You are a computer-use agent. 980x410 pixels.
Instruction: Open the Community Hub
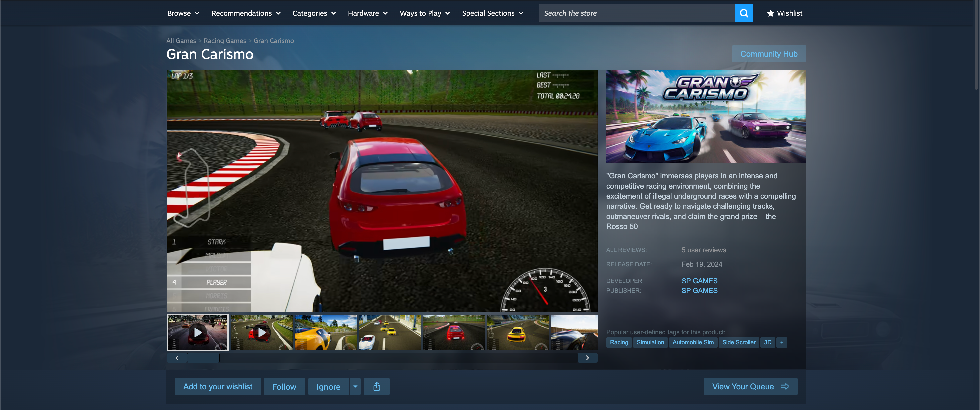[768, 54]
